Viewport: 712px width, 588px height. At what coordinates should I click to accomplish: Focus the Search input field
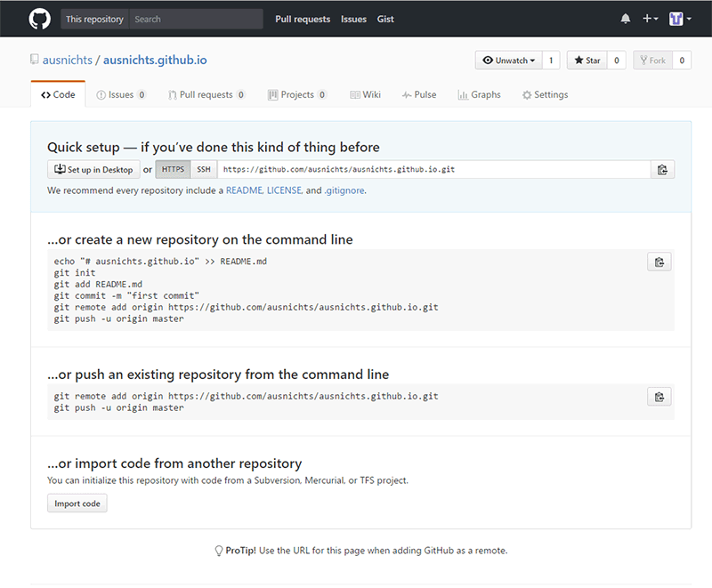pyautogui.click(x=196, y=19)
